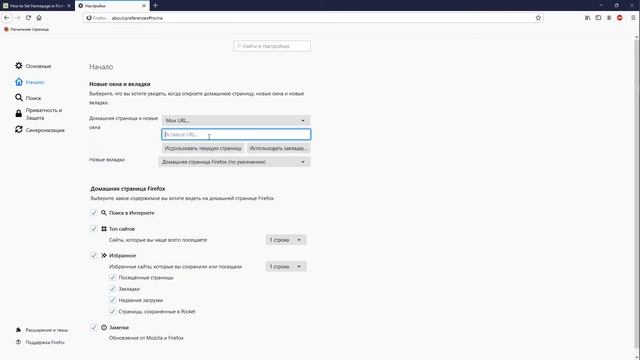Open the Новые вкладки dropdown
640x360 pixels.
pyautogui.click(x=234, y=162)
